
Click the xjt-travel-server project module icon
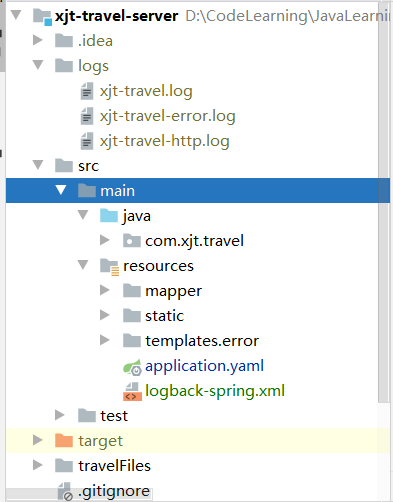point(43,17)
